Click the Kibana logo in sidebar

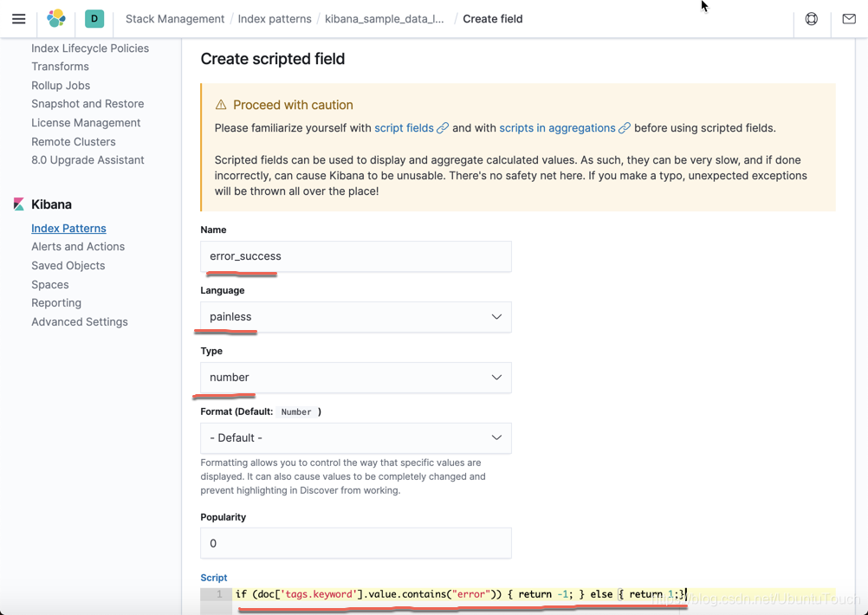pyautogui.click(x=19, y=204)
